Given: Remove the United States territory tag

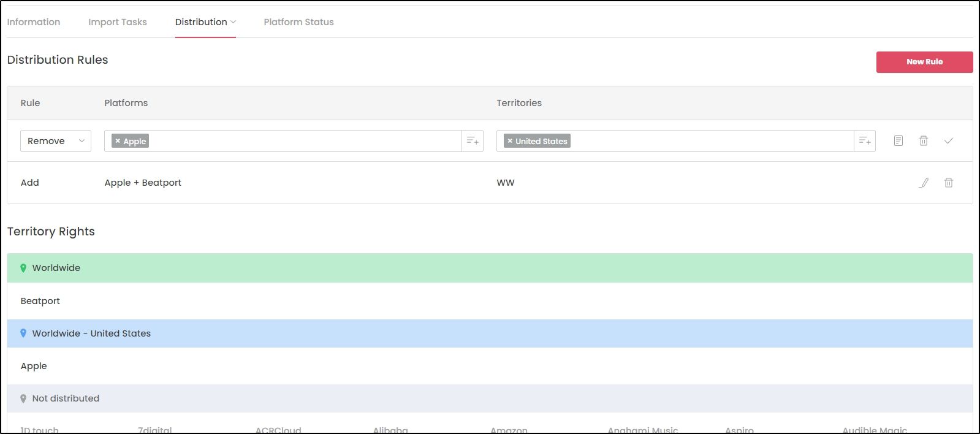Looking at the screenshot, I should tap(510, 141).
